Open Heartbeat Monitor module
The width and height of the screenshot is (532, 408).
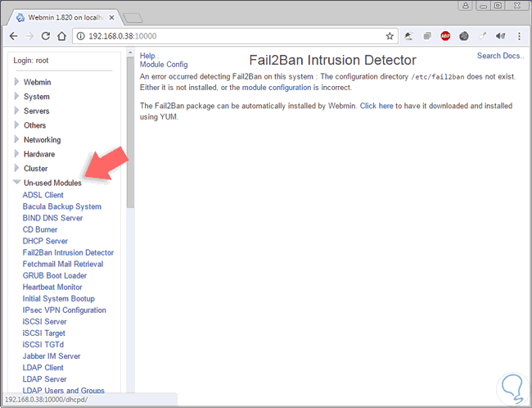[x=52, y=288]
